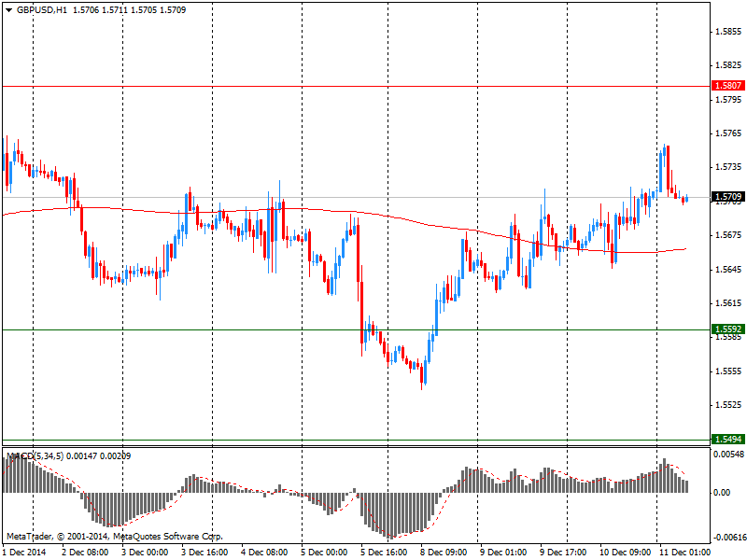Click the 1.5615 price scale value
747x560 pixels.
click(x=728, y=303)
